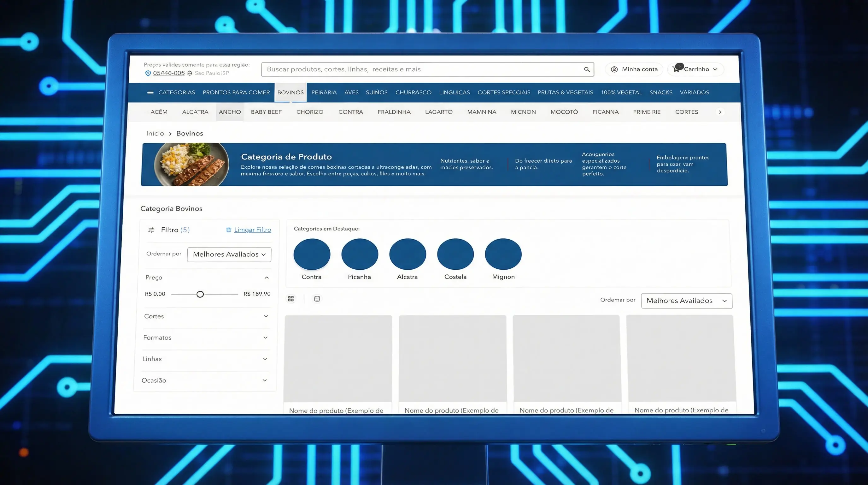Expand the Ocasião filter section
The height and width of the screenshot is (485, 868).
[265, 380]
